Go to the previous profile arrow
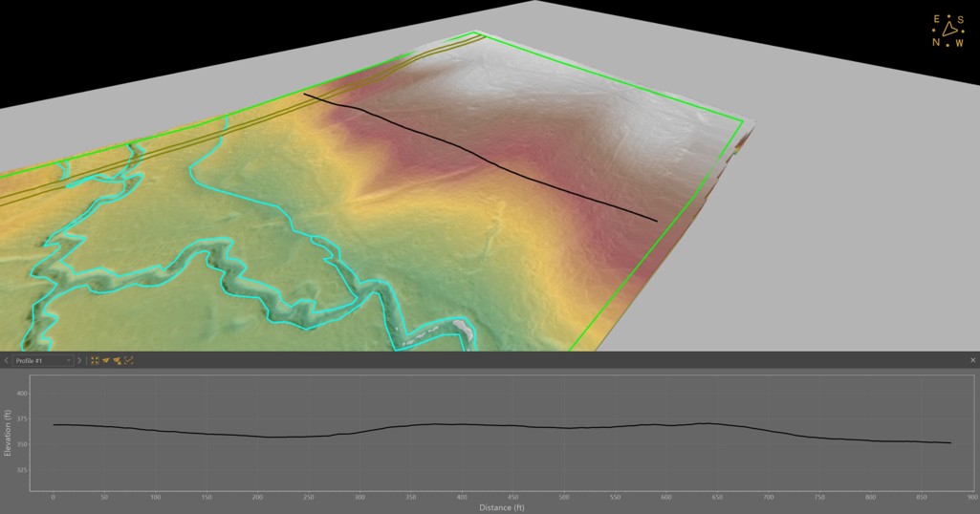The height and width of the screenshot is (514, 980). click(x=7, y=360)
